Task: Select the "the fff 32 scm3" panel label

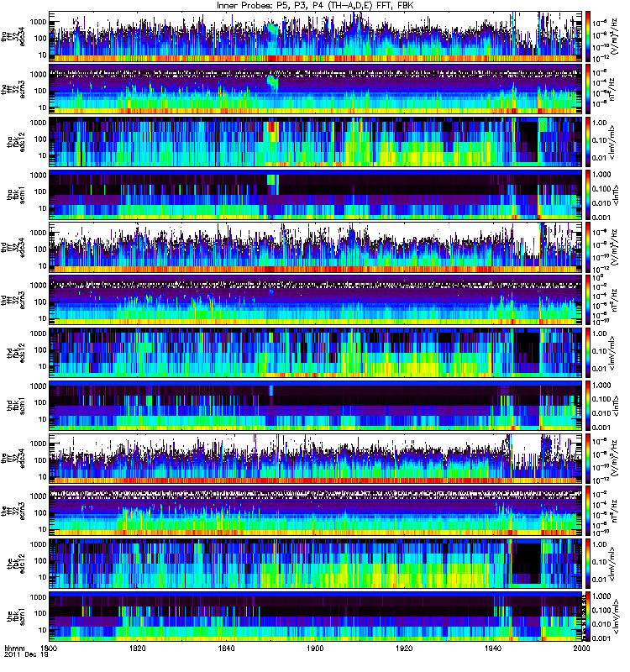Action: [x=13, y=511]
